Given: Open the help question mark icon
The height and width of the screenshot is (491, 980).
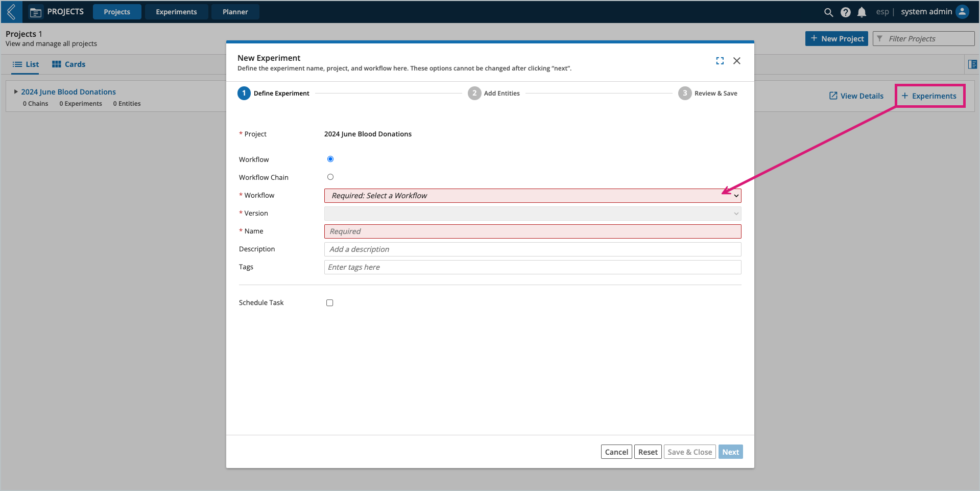Looking at the screenshot, I should pos(846,12).
